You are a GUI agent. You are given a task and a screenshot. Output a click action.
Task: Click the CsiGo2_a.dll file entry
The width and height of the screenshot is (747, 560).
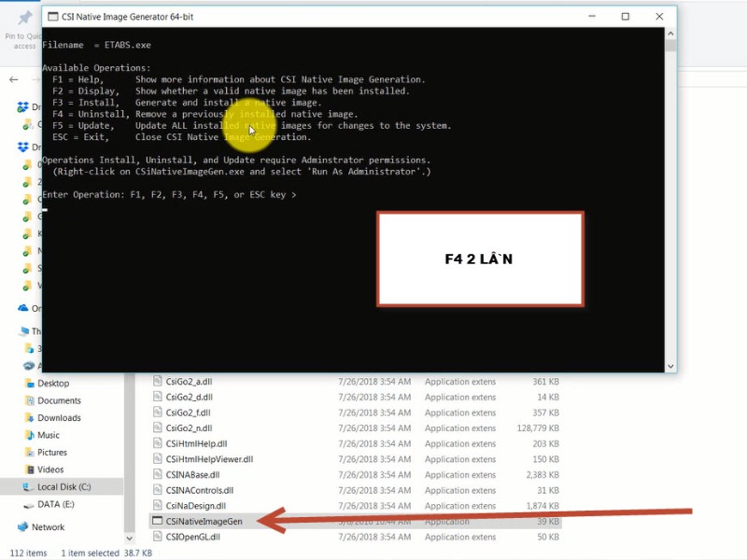click(188, 382)
